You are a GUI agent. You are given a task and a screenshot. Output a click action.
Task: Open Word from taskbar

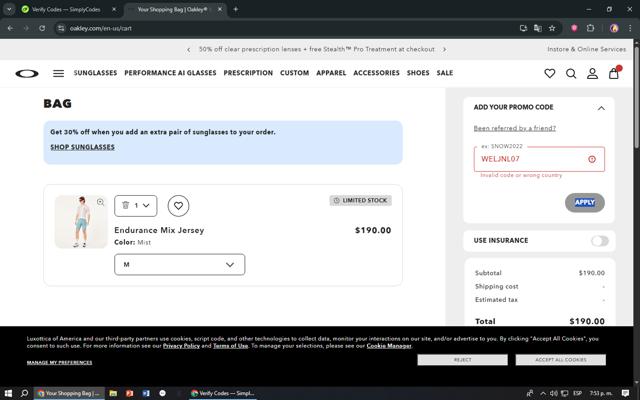tap(146, 393)
